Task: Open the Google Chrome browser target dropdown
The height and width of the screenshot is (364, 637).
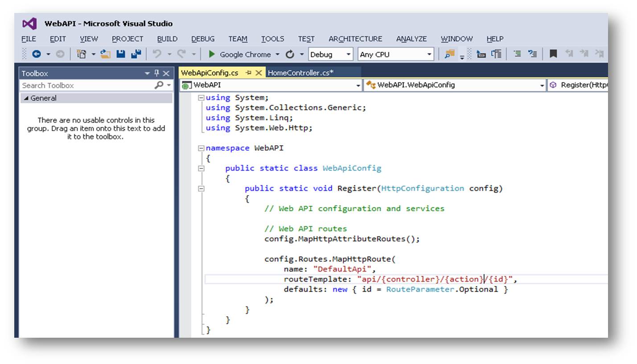Action: click(x=277, y=54)
